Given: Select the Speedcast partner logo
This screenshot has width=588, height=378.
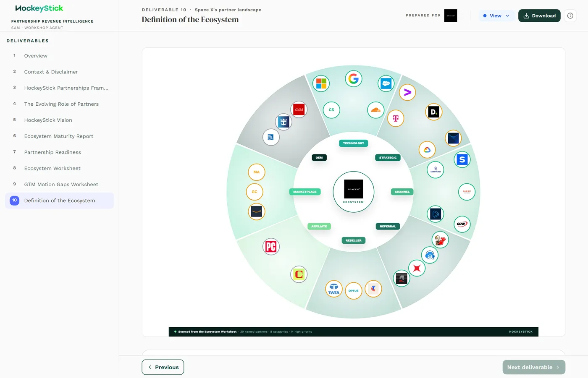Looking at the screenshot, I should pyautogui.click(x=436, y=169).
